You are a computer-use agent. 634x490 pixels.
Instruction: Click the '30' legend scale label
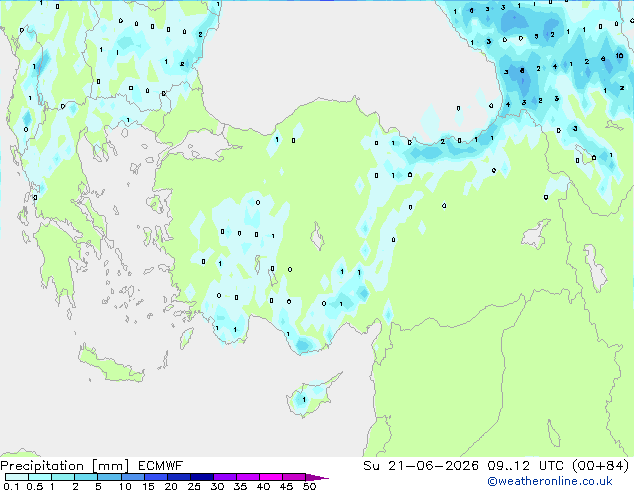click(217, 486)
